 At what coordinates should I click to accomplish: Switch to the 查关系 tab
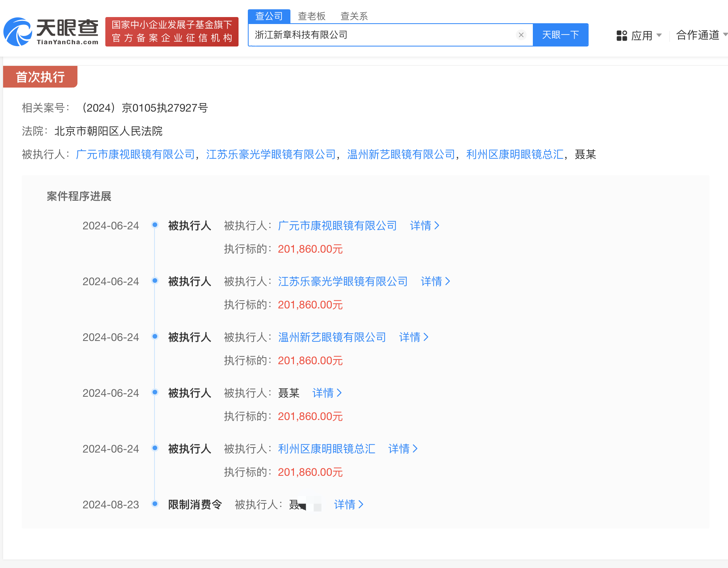pos(354,15)
